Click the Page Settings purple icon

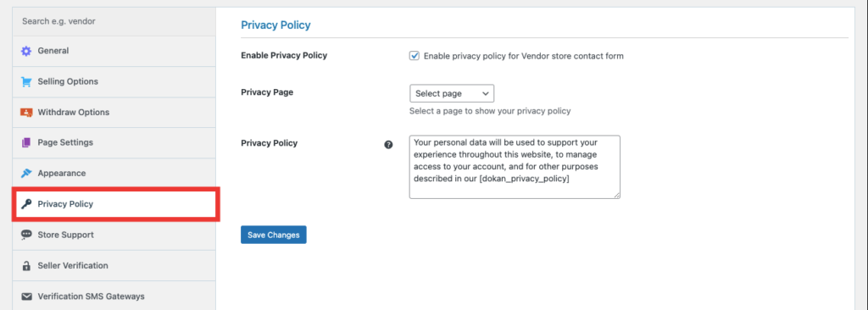tap(26, 143)
